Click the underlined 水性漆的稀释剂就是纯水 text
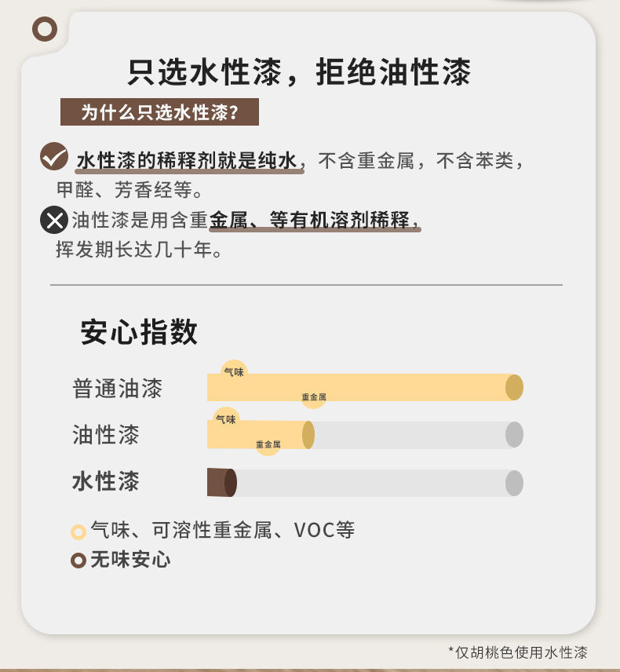620x672 pixels. [188, 161]
